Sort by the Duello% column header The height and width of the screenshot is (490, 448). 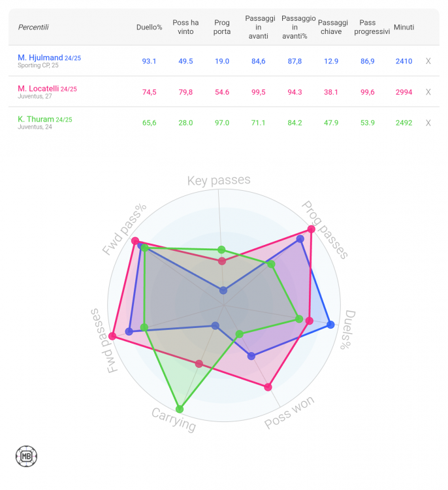click(x=150, y=27)
